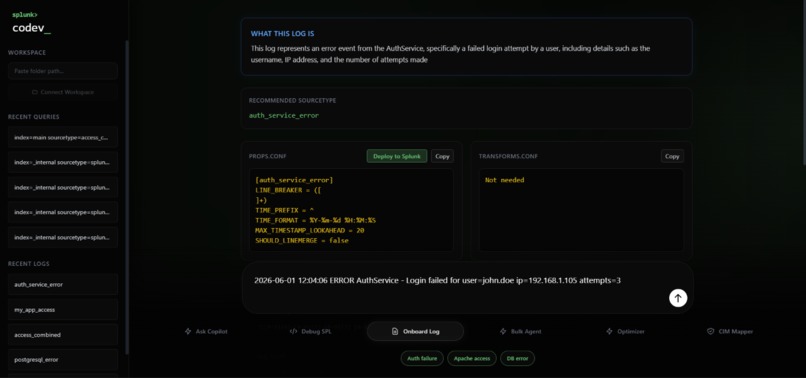Choose the Apache access sample chip
The image size is (806, 378).
pos(472,358)
